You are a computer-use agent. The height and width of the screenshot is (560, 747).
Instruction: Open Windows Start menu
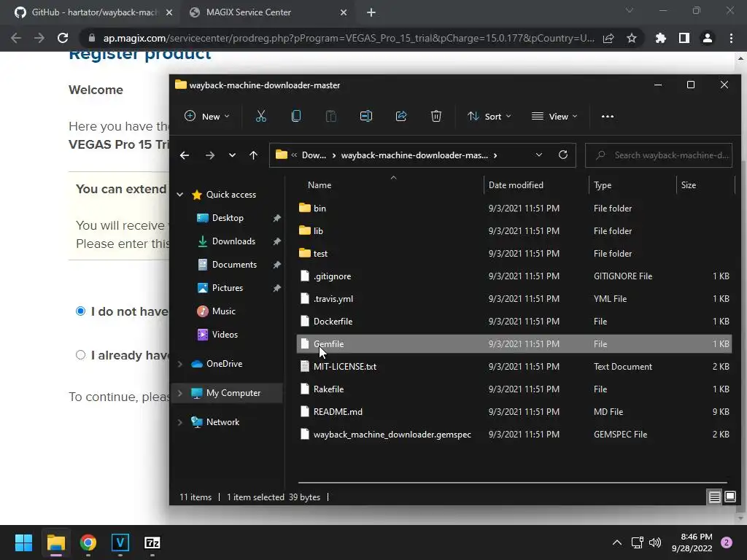(x=23, y=542)
